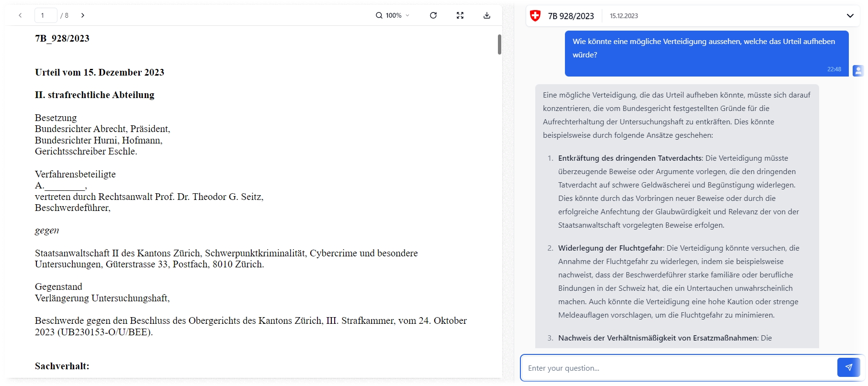Rotate the document with refresh icon
Screen dimensions: 868x386
(433, 15)
